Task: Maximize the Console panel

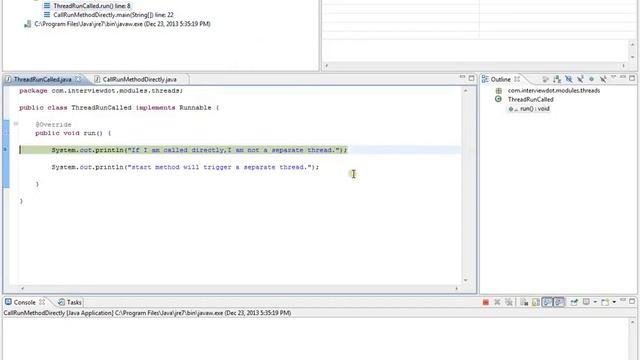Action: point(632,301)
